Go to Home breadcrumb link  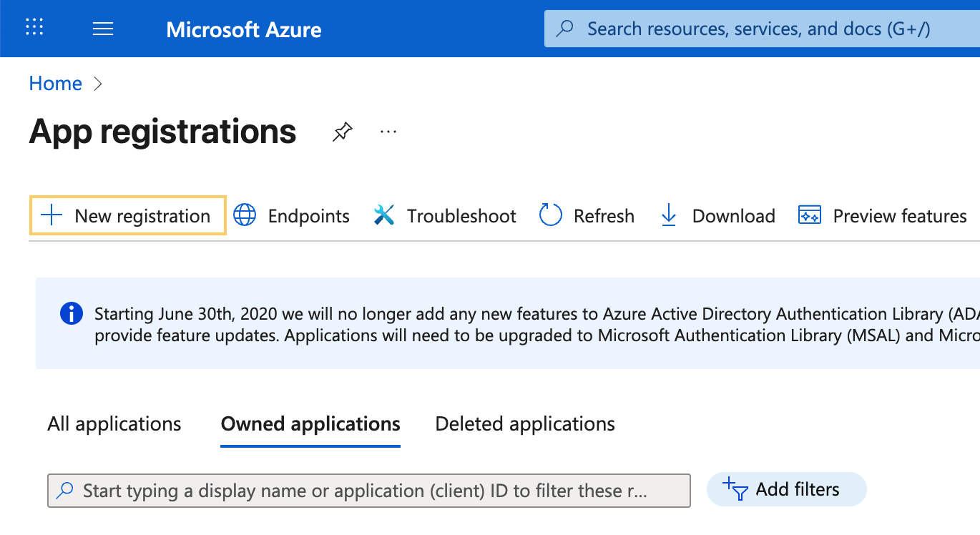pos(56,84)
